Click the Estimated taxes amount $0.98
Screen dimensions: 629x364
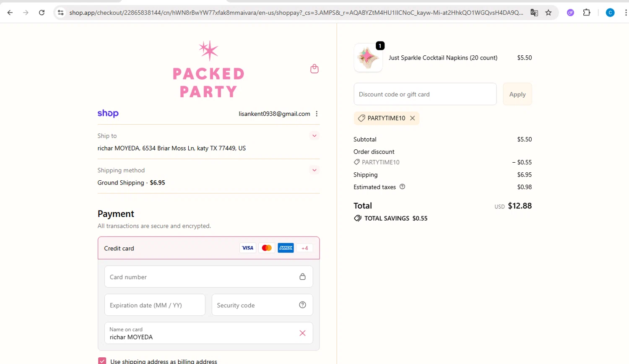coord(524,187)
